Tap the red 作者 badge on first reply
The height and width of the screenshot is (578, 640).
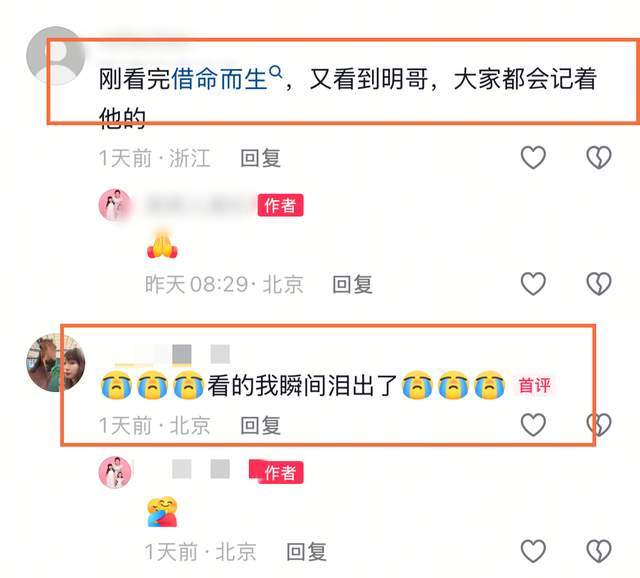[280, 205]
